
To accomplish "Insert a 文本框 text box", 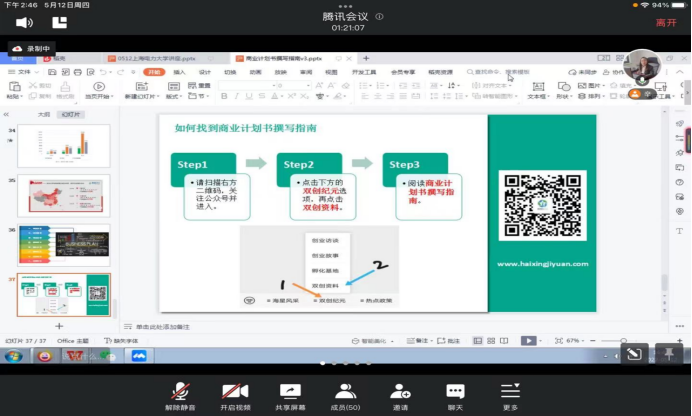I will pyautogui.click(x=538, y=90).
